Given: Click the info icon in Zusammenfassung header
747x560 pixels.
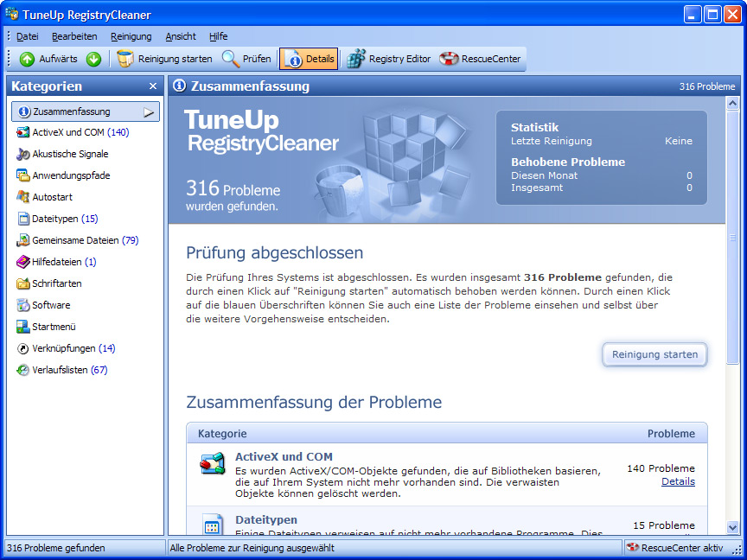Looking at the screenshot, I should tap(179, 86).
